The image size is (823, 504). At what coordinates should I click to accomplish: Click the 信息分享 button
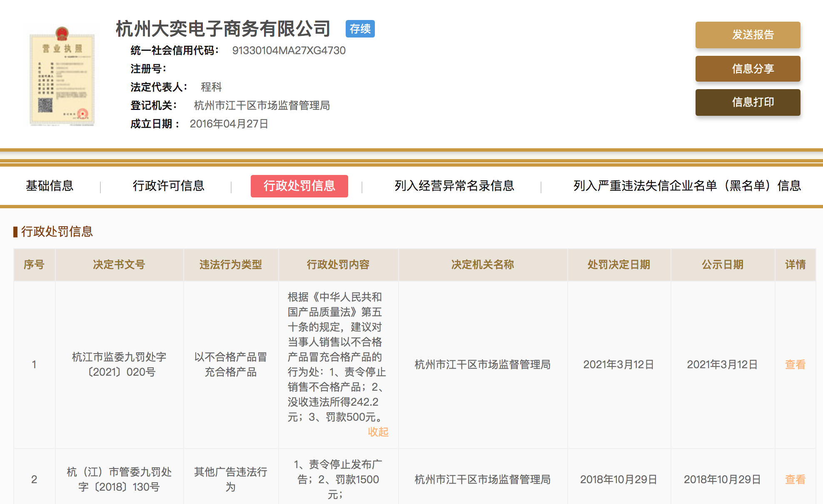(x=748, y=69)
